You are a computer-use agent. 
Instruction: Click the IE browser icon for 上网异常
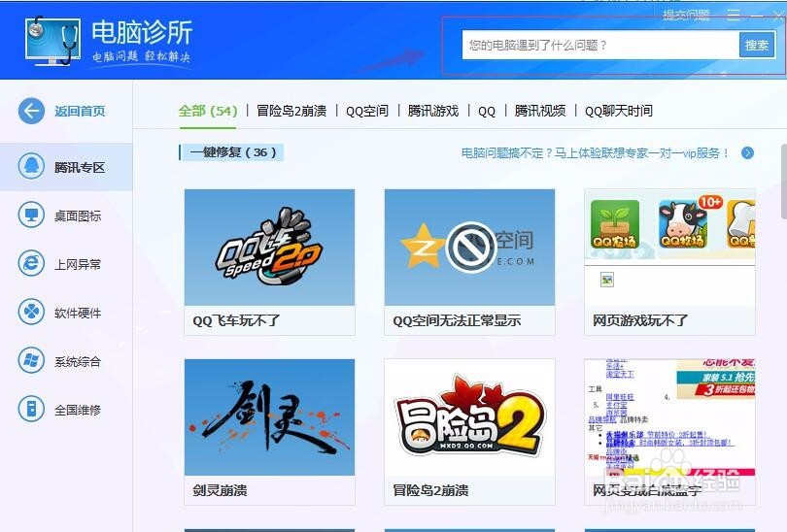coord(31,263)
